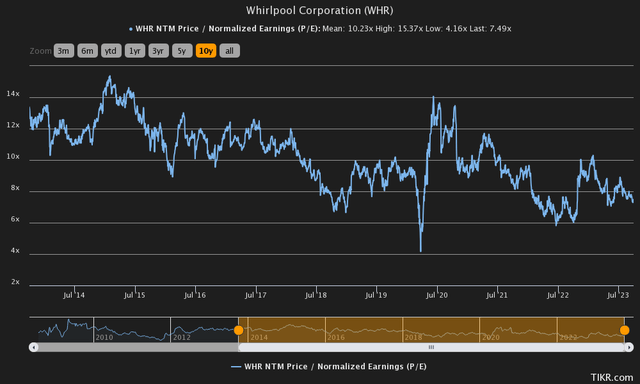Click the Jul '23 x-axis label
Screen dimensions: 640x384
pyautogui.click(x=618, y=295)
